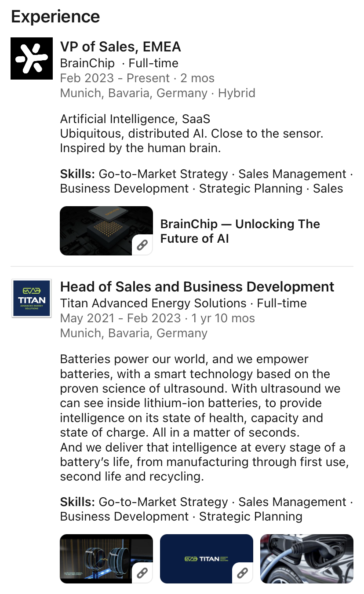View skills listed under Titan role

[x=207, y=509]
